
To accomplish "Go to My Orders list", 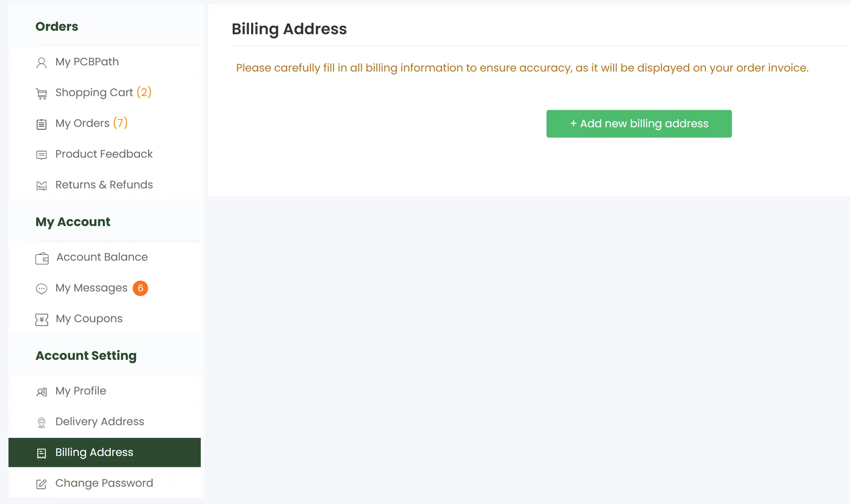I will coord(82,123).
